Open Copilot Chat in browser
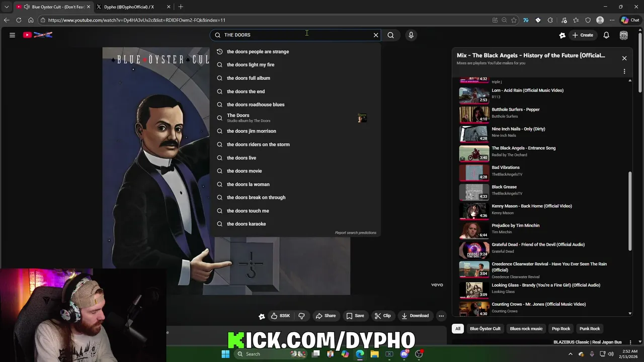Image resolution: width=644 pixels, height=362 pixels. point(630,20)
